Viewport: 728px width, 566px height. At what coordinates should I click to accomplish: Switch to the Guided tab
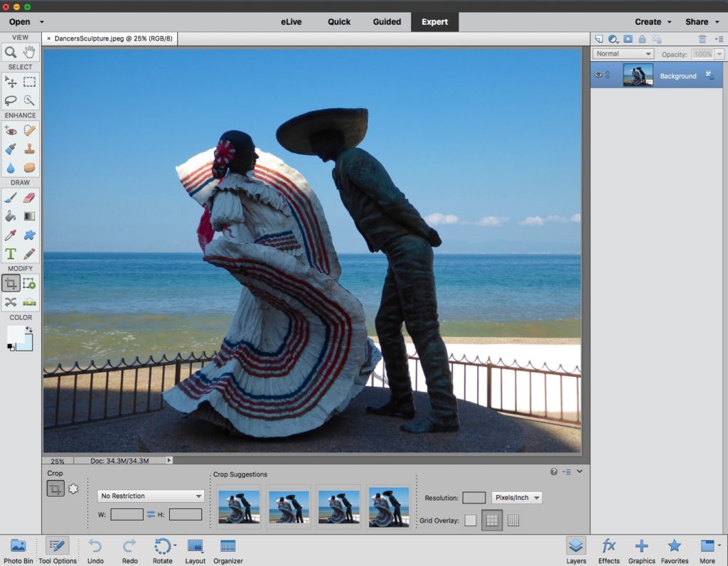coord(387,22)
